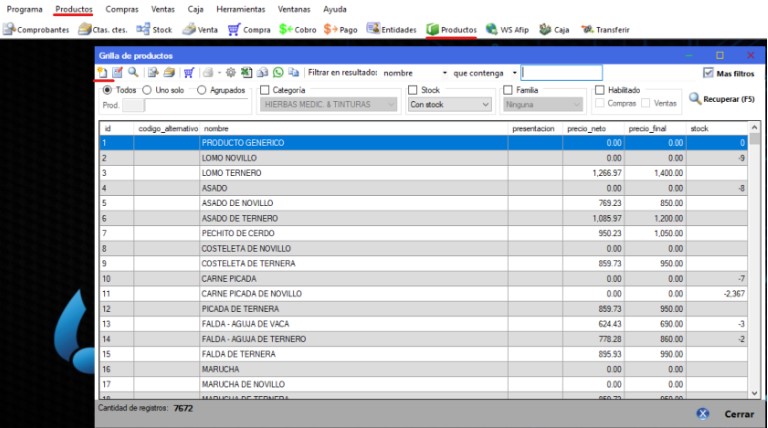Image resolution: width=768 pixels, height=428 pixels.
Task: Open the 'Con stock' dropdown
Action: point(450,104)
